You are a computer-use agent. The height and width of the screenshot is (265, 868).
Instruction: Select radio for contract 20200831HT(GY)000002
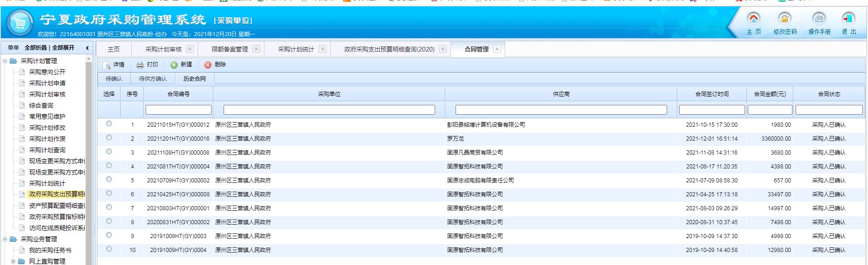pyautogui.click(x=109, y=221)
